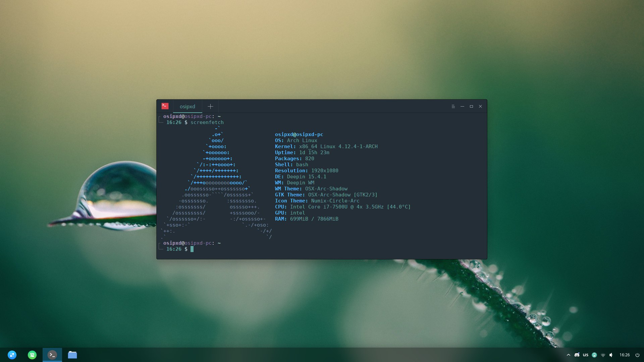Click the 'Uptime: 1d 15h 23m' line
644x362 pixels.
coord(302,153)
